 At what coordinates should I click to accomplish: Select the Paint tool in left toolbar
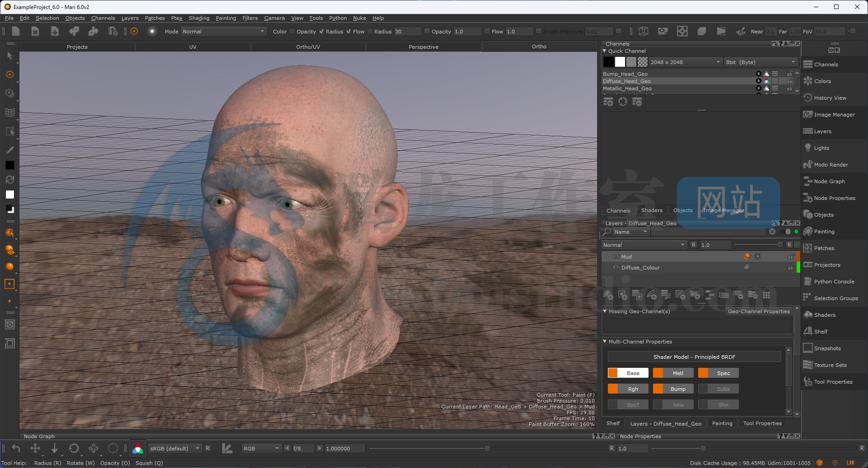(10, 74)
